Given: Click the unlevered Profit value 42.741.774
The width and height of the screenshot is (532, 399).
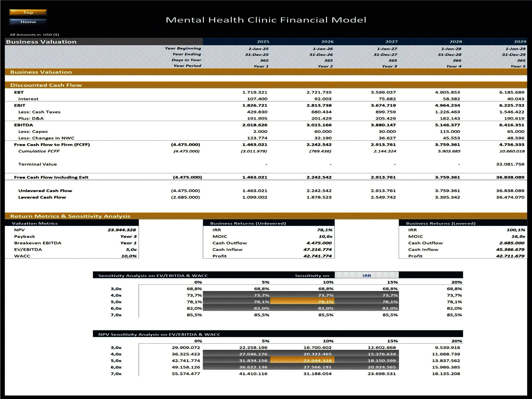Looking at the screenshot, I should pyautogui.click(x=317, y=256).
